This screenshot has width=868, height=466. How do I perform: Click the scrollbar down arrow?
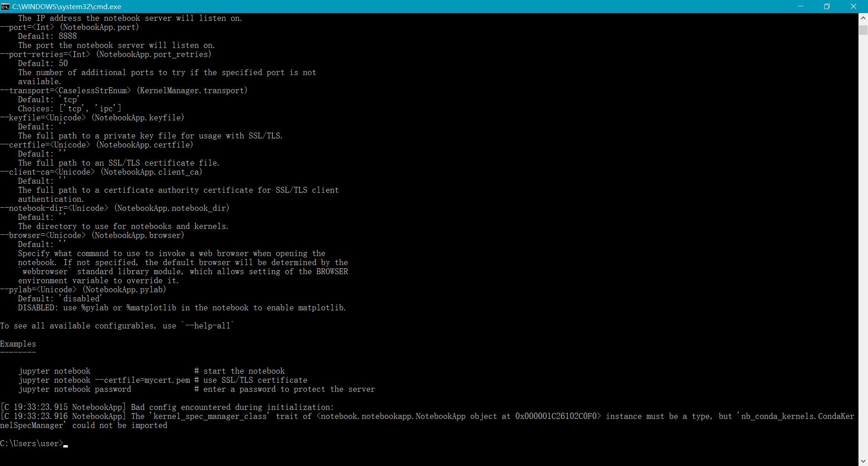pos(863,461)
